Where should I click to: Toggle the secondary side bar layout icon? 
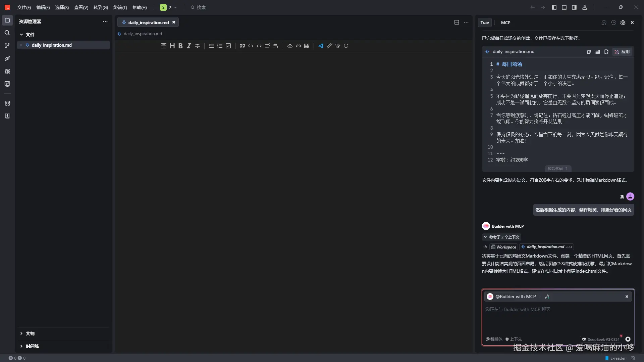click(574, 7)
